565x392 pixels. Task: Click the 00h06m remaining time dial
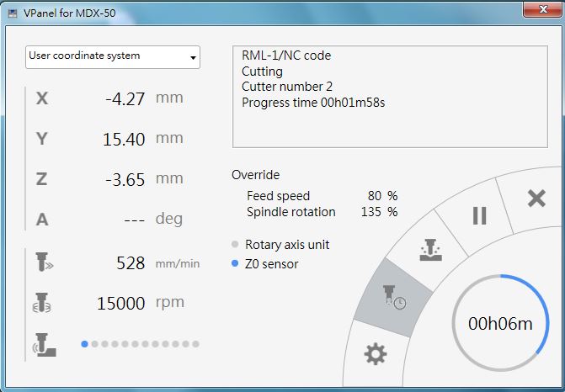(500, 323)
